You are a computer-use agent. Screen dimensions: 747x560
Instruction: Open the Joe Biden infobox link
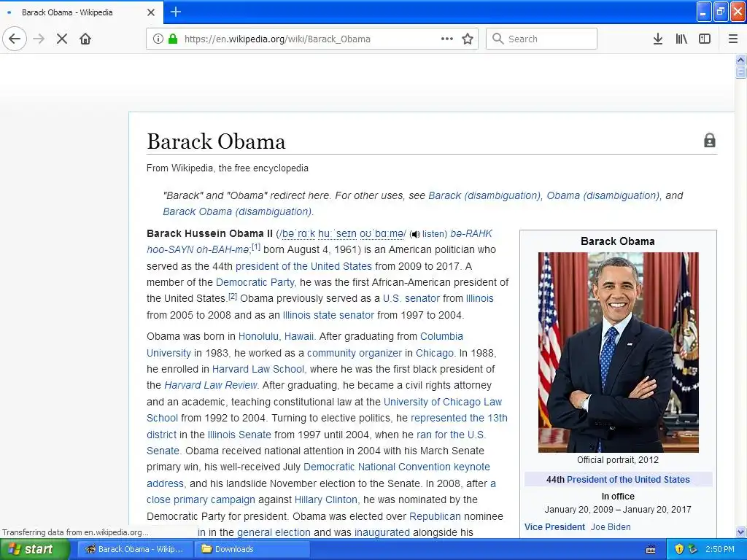coord(611,527)
